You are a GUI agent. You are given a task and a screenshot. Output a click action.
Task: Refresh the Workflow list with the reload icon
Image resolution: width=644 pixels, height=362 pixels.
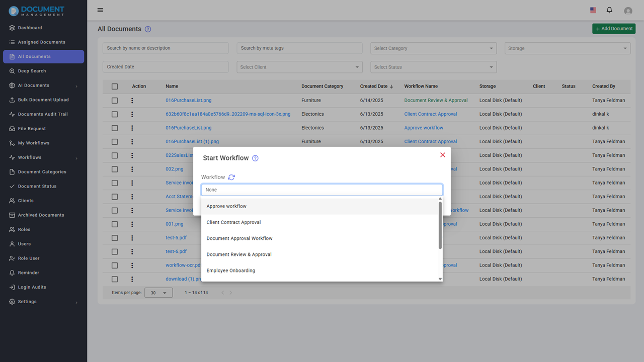point(231,177)
